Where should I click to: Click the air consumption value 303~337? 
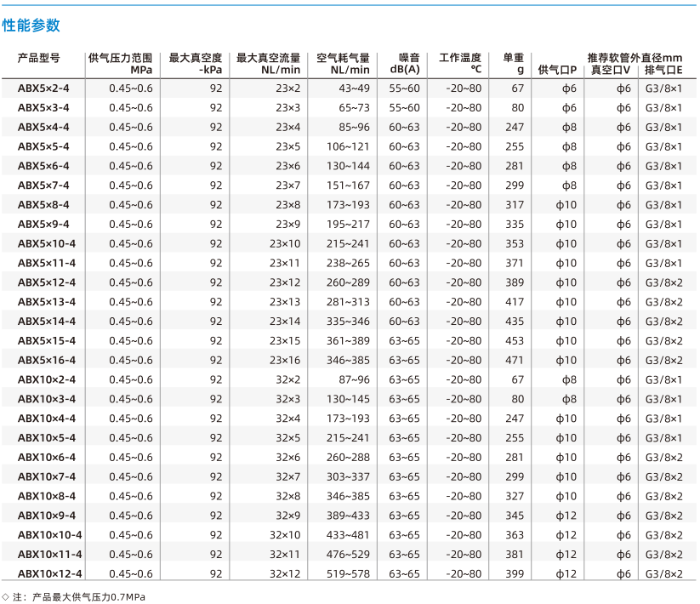(x=348, y=476)
